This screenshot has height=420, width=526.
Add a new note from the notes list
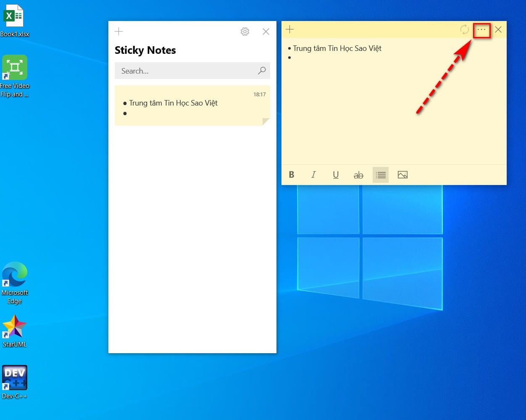119,31
